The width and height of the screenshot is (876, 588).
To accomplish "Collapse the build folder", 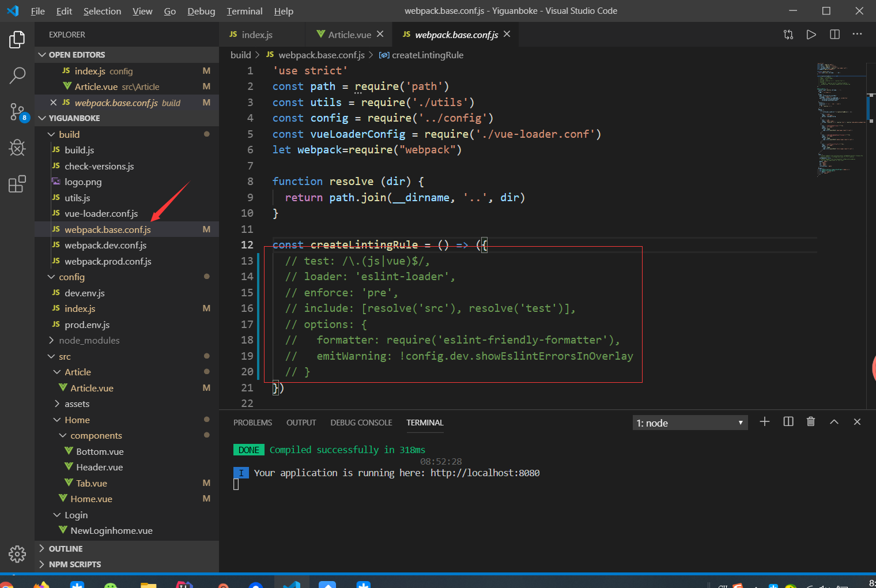I will click(127, 134).
